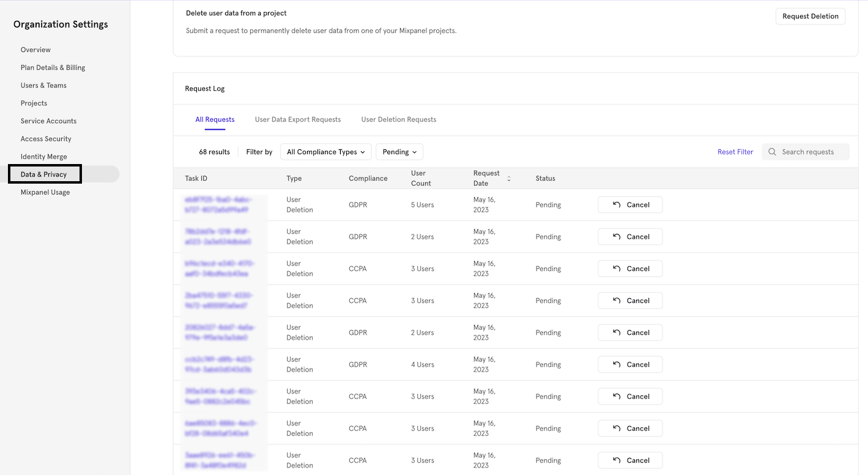The image size is (868, 475).
Task: Select Data & Privacy in sidebar
Action: tap(43, 174)
